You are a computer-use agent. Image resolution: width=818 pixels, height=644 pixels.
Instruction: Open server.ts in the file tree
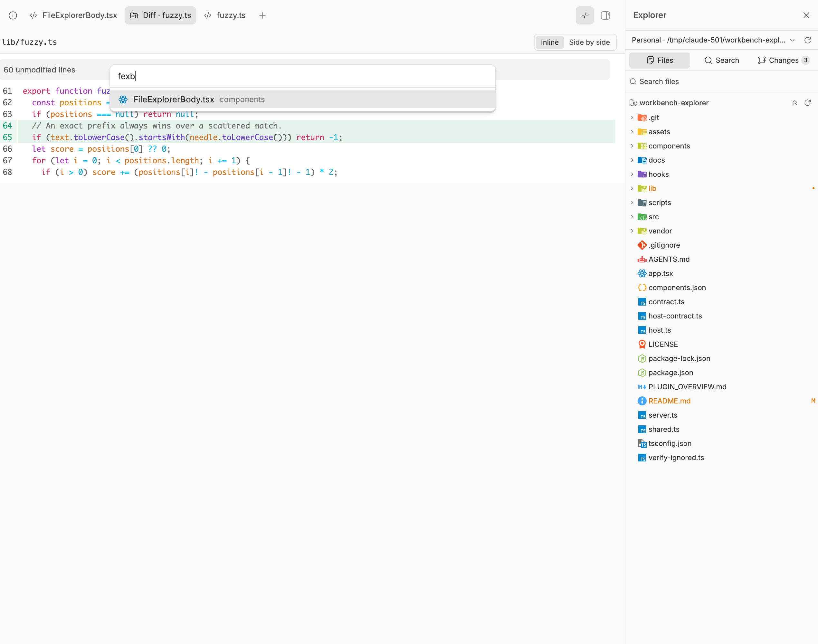pos(721,415)
